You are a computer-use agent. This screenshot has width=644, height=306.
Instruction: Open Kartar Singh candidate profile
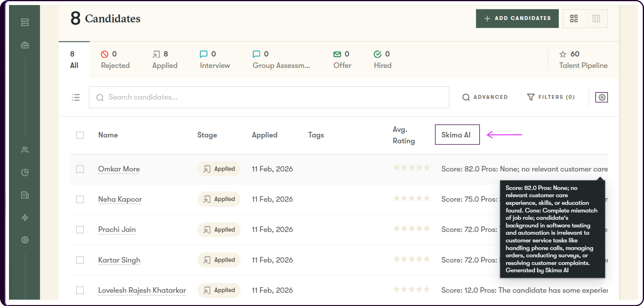coord(119,260)
